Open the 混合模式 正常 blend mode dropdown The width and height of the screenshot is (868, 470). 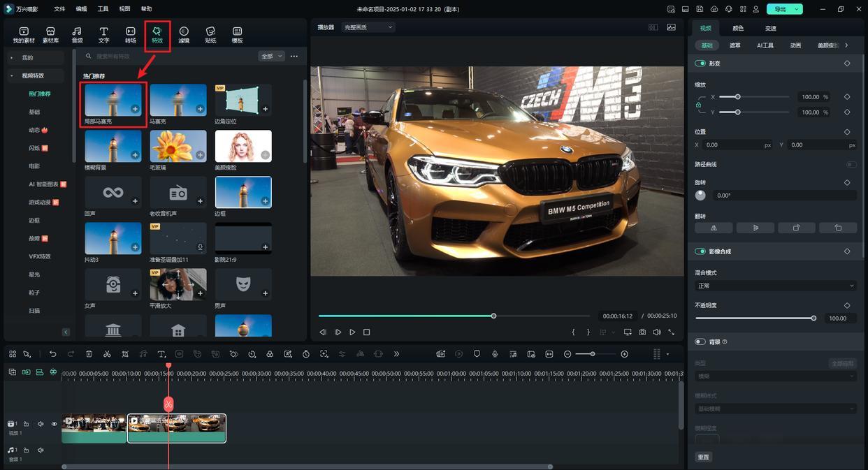[x=776, y=286]
